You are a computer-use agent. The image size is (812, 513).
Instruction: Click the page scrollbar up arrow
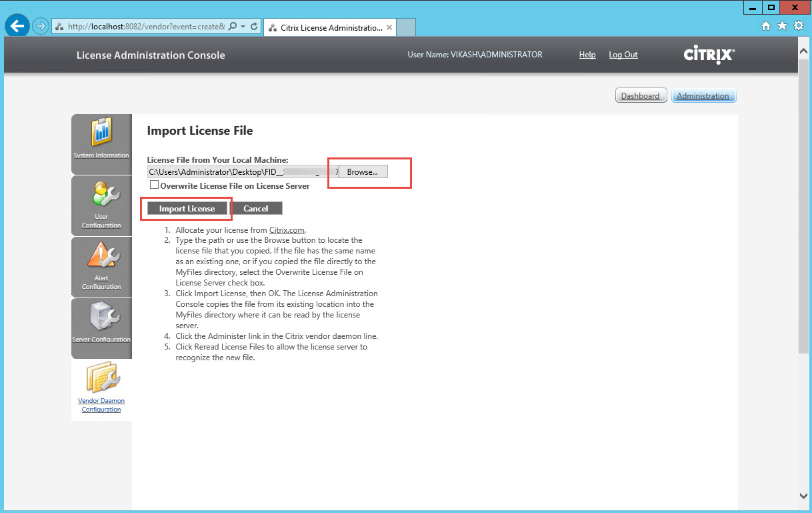coord(804,49)
